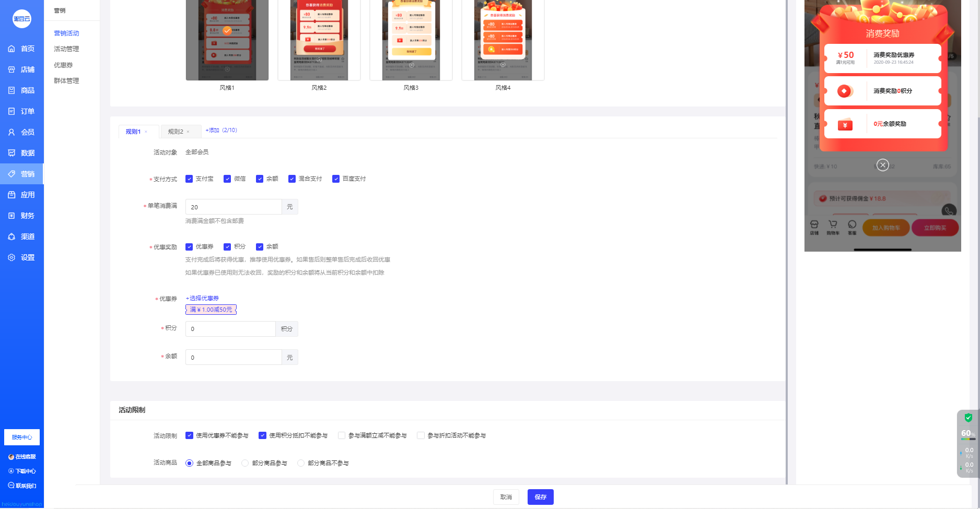Choose the 风格4 style thumbnail

(x=503, y=40)
